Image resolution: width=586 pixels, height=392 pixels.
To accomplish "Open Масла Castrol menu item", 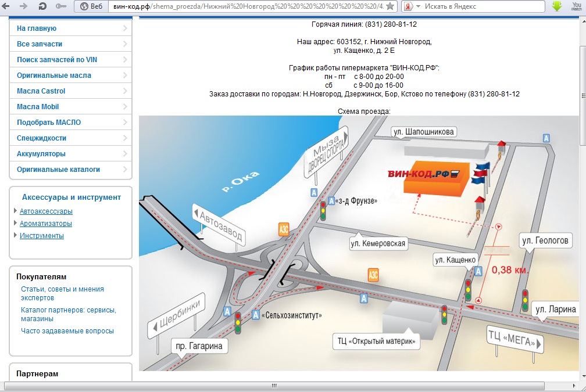I will coord(71,91).
